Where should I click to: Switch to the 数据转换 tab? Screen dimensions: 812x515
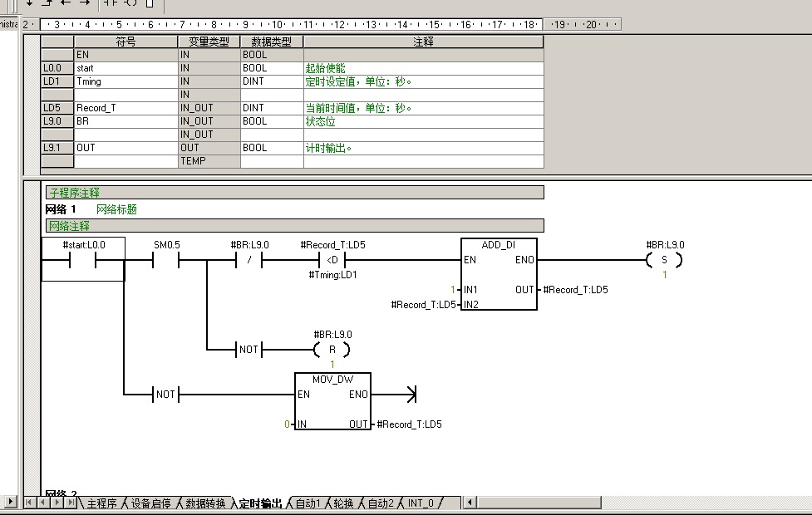tap(204, 503)
